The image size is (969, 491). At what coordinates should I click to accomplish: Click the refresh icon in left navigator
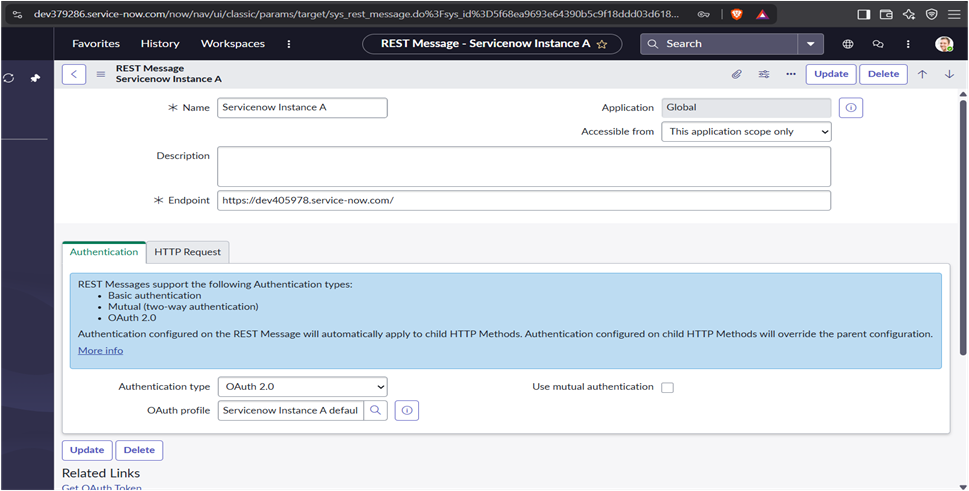click(x=9, y=78)
